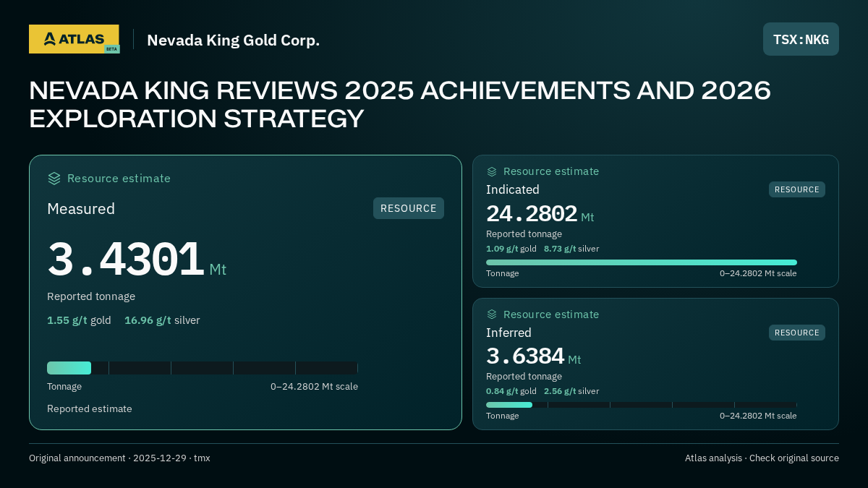The height and width of the screenshot is (488, 868).
Task: Click the Nevada King Gold Corp. company name
Action: [x=233, y=40]
